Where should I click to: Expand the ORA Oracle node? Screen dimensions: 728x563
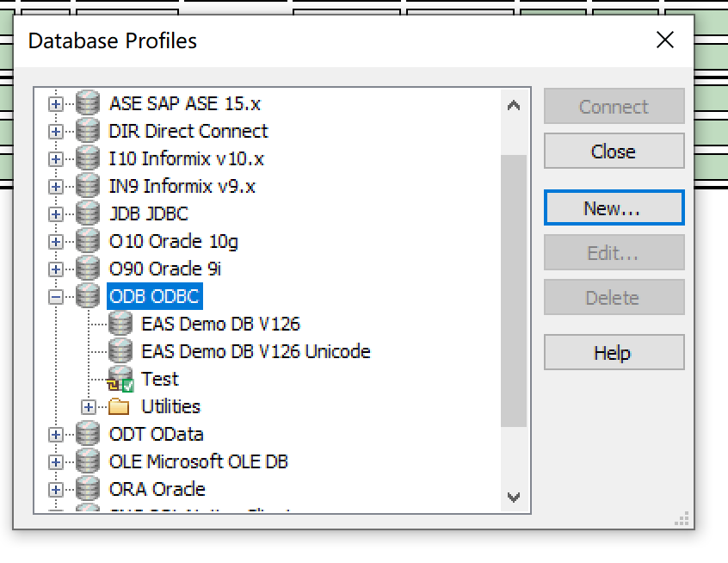pyautogui.click(x=56, y=490)
